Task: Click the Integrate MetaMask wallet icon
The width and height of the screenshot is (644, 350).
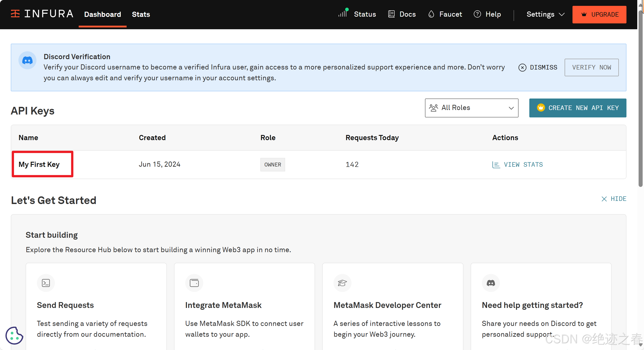Action: tap(194, 283)
